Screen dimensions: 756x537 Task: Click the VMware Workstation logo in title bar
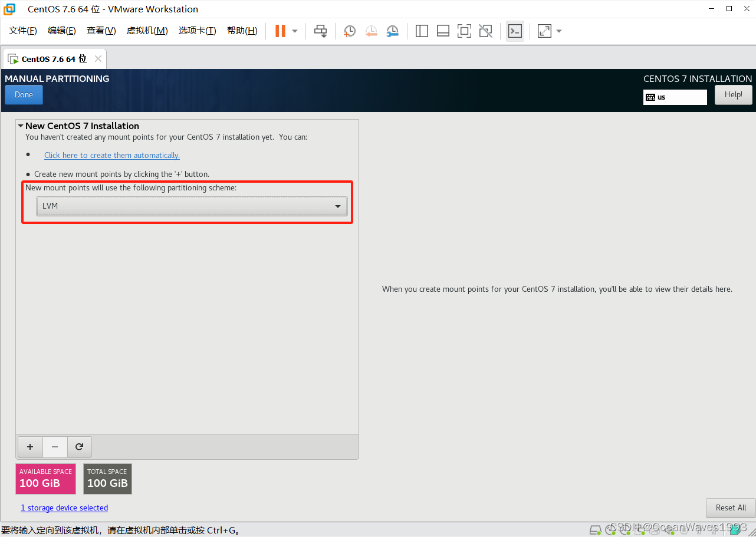tap(9, 9)
